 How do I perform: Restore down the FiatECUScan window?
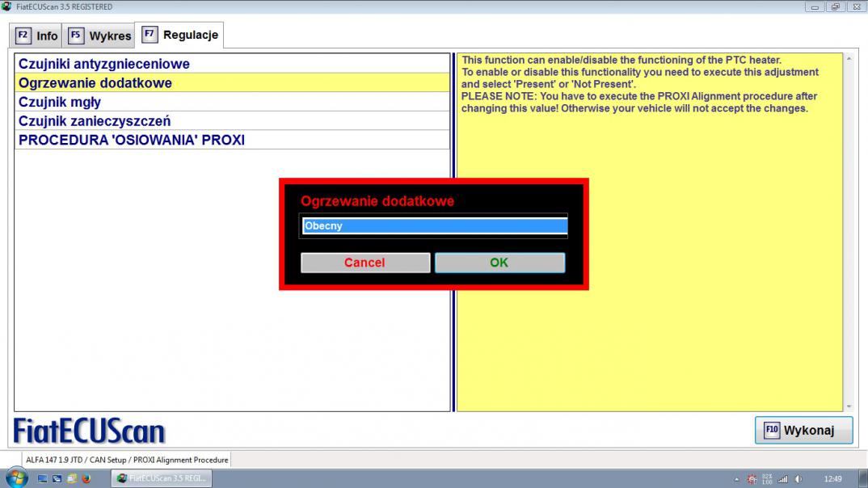pos(836,7)
